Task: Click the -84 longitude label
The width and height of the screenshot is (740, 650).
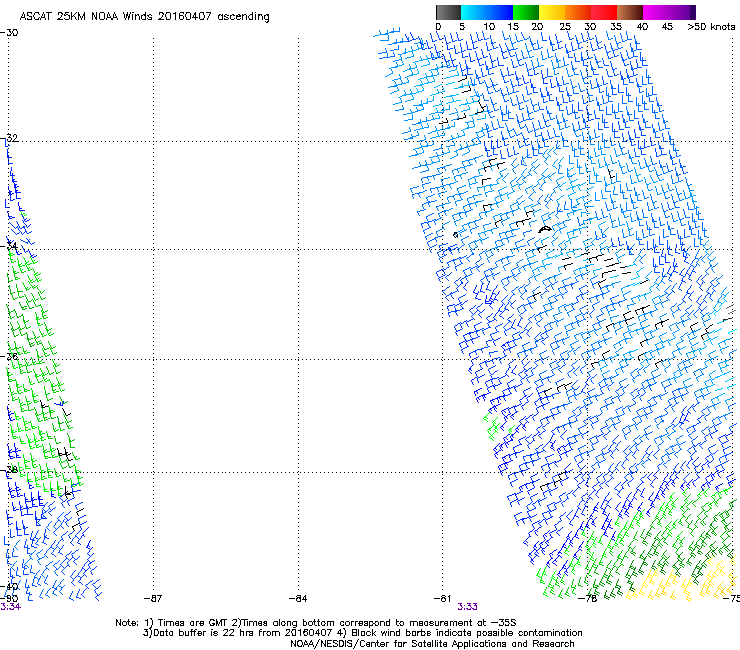Action: 298,599
